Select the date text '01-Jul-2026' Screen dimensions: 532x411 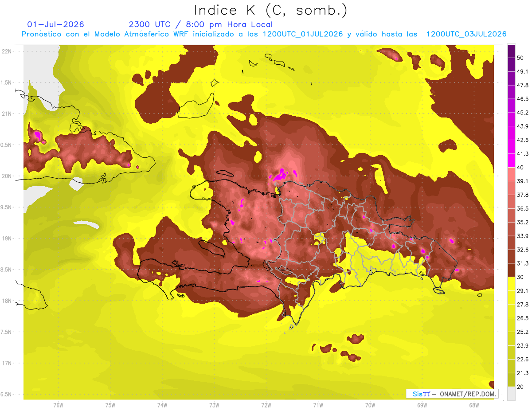coord(56,24)
